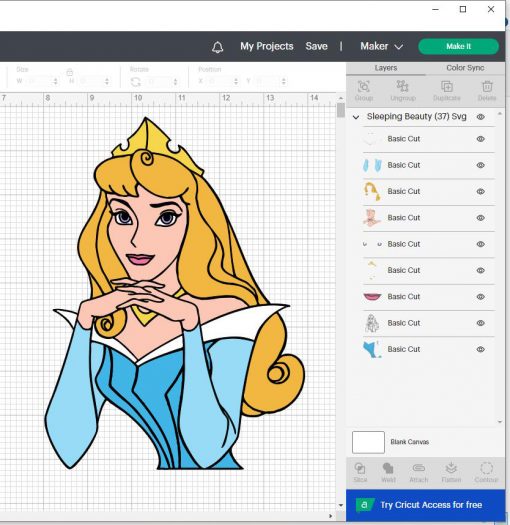This screenshot has height=525, width=510.
Task: Click the size lock aspect ratio icon
Action: [70, 72]
